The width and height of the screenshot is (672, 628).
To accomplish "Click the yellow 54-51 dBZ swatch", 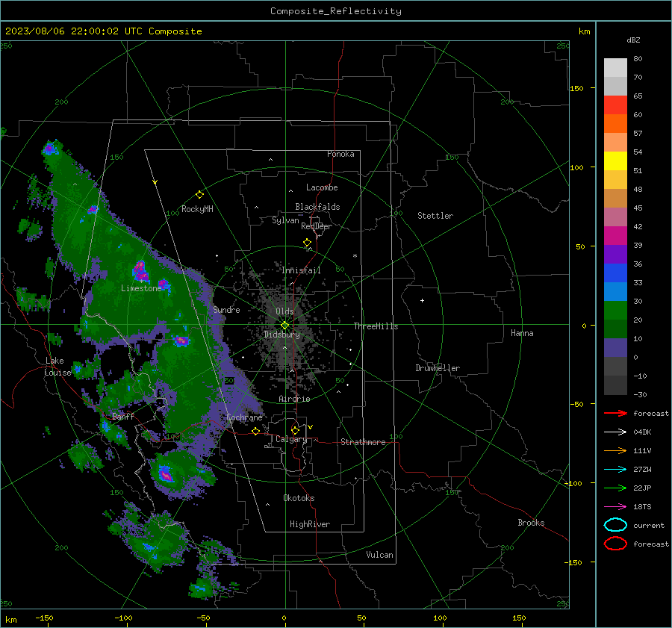I will (x=615, y=161).
